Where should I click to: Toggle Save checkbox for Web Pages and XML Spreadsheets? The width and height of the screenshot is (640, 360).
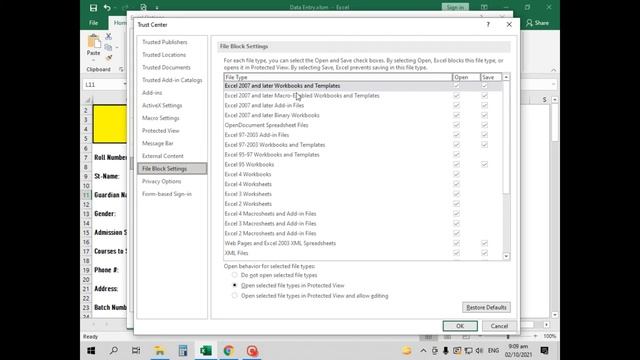click(x=484, y=243)
